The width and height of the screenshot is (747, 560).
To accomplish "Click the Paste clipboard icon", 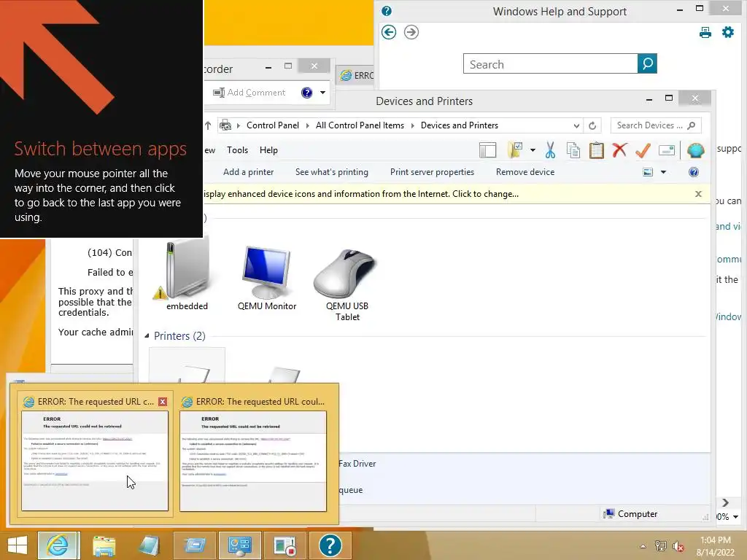I will tap(596, 150).
